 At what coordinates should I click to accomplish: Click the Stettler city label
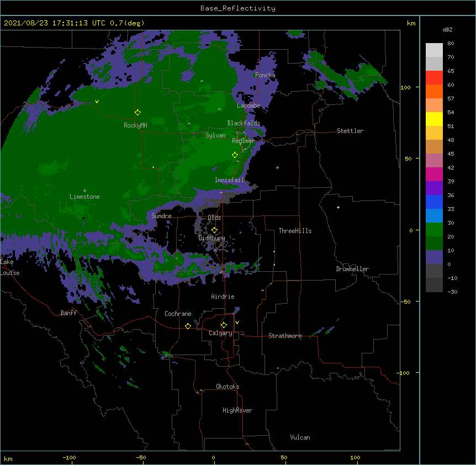click(350, 131)
